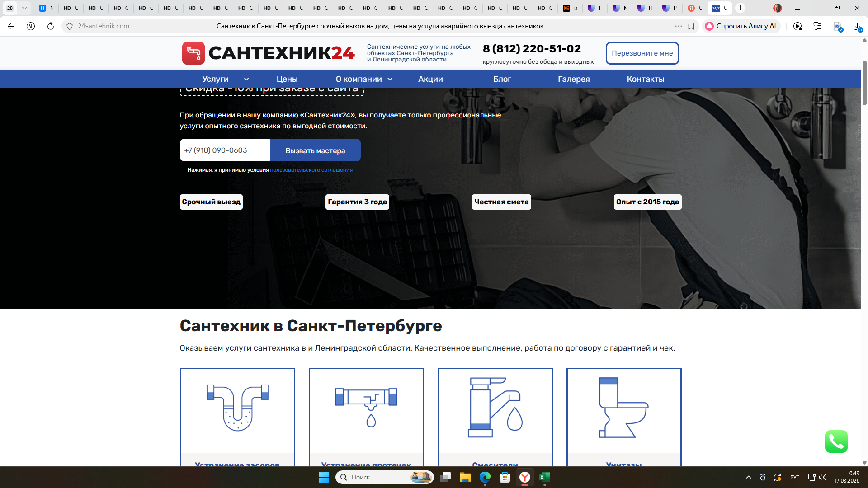
Task: Open the Цены menu item
Action: pyautogui.click(x=287, y=79)
